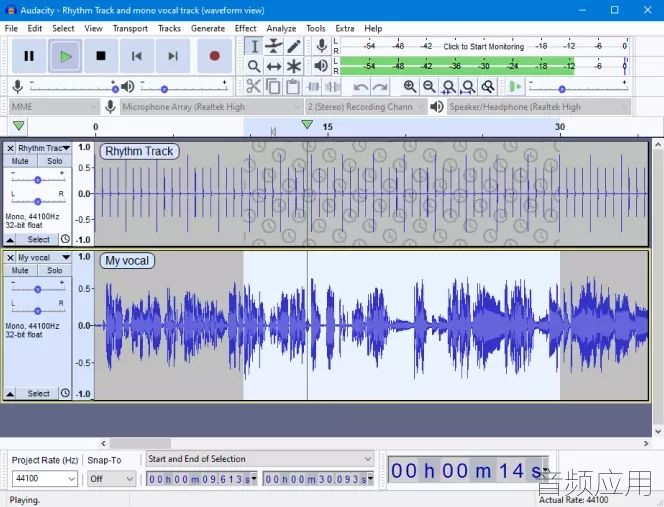Image resolution: width=664 pixels, height=507 pixels.
Task: Mute the My vocal track
Action: click(x=20, y=270)
